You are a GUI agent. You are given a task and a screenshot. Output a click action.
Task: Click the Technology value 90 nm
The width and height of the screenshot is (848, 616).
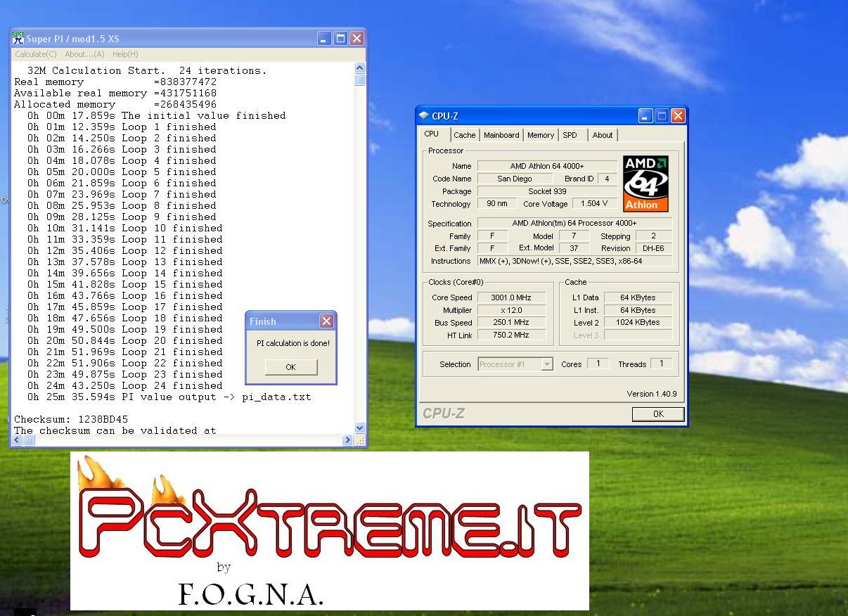(x=497, y=203)
